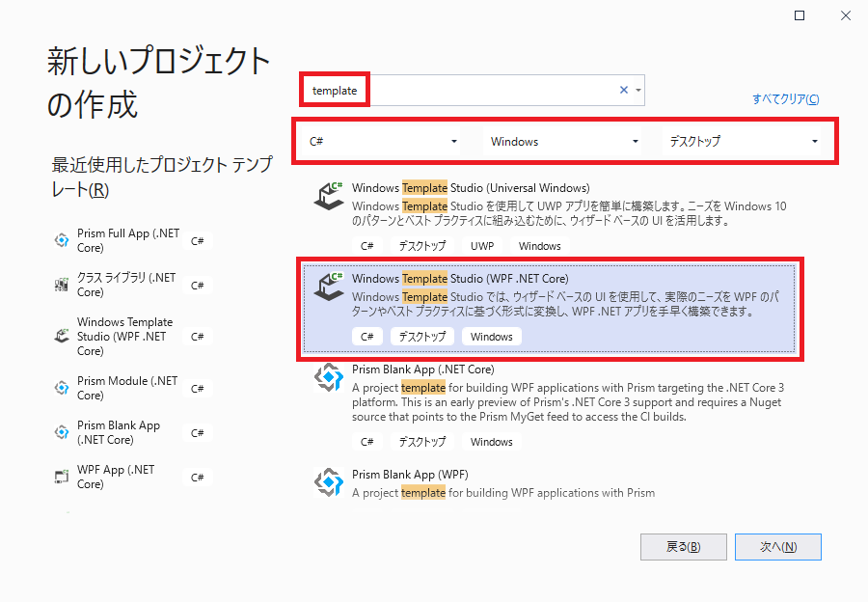Select Prism Blank App (.NET Core) title

point(423,369)
